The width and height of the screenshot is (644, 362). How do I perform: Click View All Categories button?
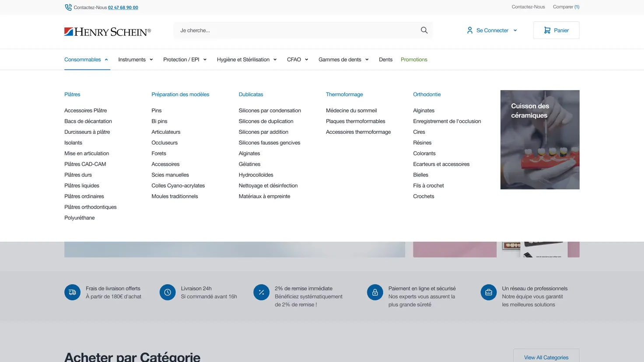(546, 356)
